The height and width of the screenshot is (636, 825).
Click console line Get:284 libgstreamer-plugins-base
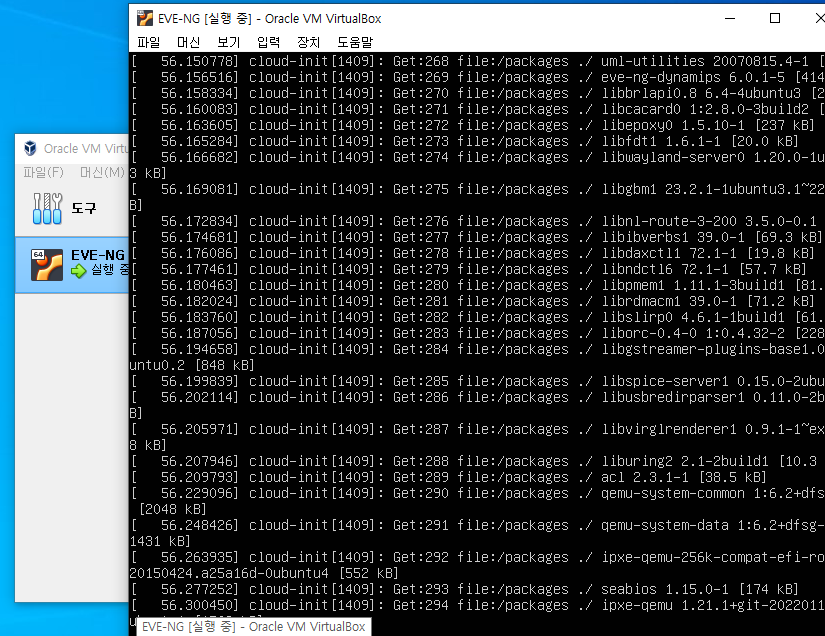[477, 349]
